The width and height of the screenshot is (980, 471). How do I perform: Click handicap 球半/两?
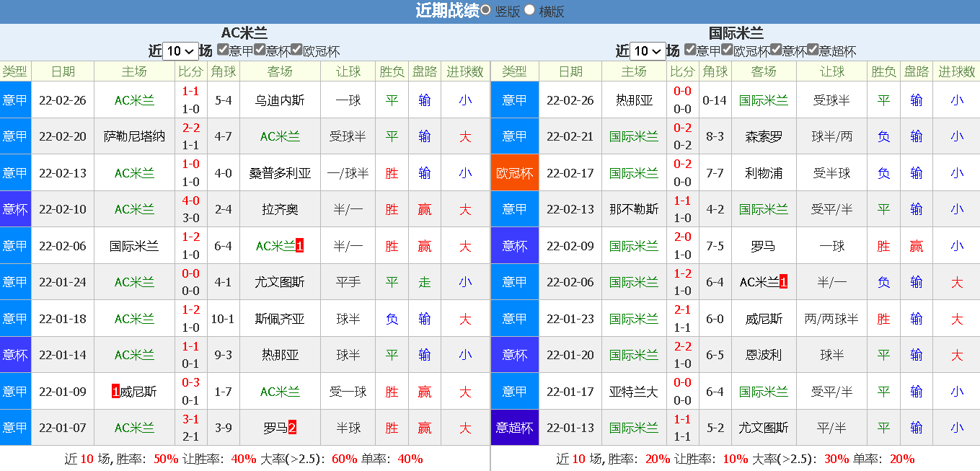(832, 136)
